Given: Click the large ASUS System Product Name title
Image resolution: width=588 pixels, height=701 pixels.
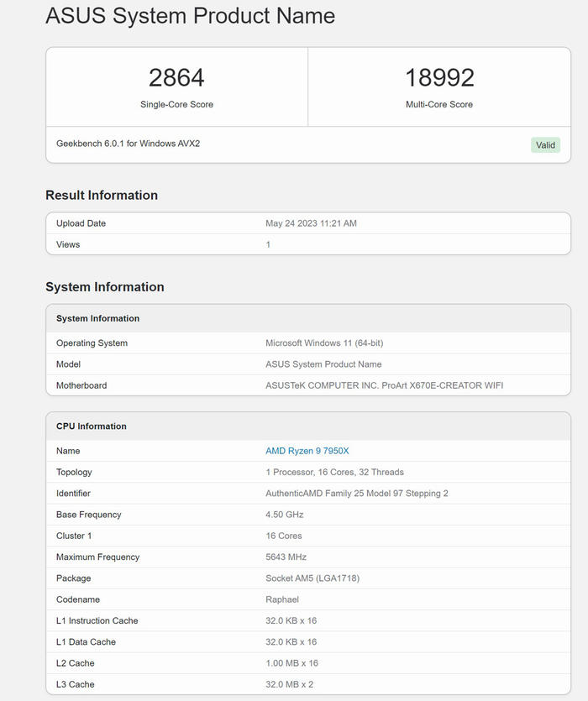Looking at the screenshot, I should (x=190, y=15).
